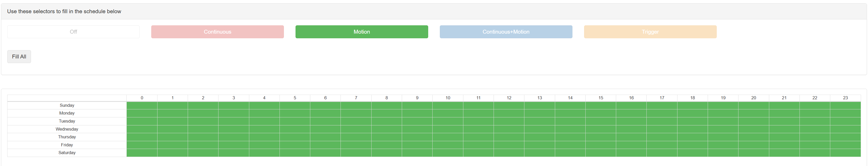Select the Trigger recording mode
The image size is (868, 166).
point(650,32)
